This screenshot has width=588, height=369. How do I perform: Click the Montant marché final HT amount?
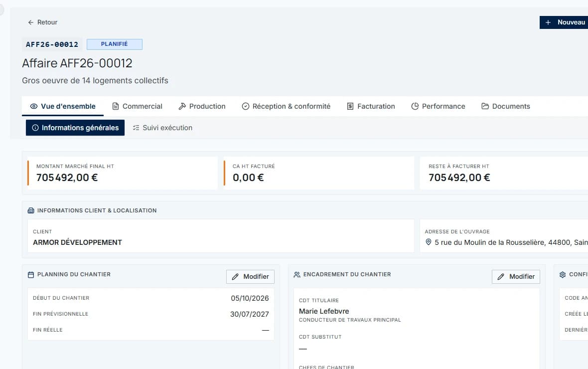tap(67, 178)
